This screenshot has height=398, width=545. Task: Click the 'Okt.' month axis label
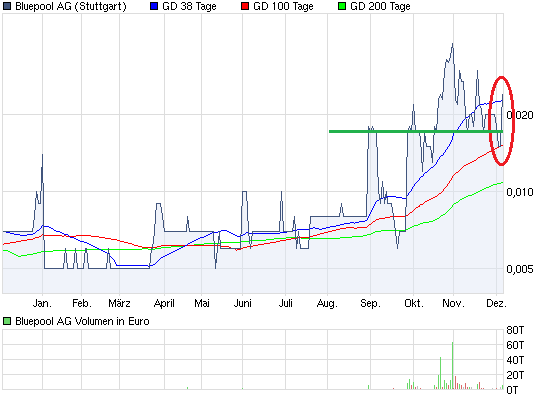[x=414, y=303]
